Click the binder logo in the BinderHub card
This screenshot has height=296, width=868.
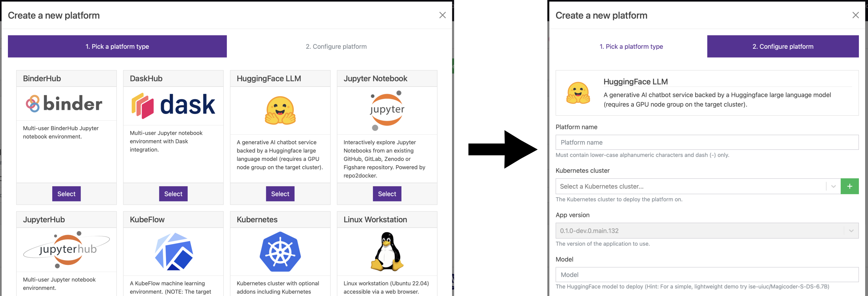64,103
